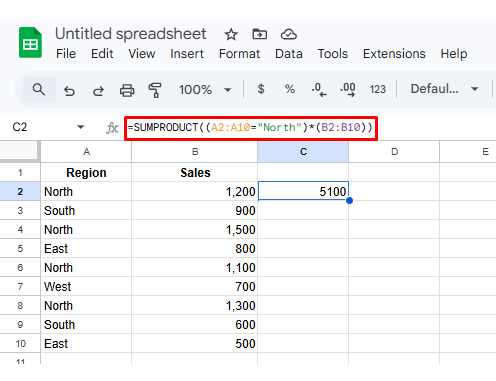
Task: Open the Insert menu
Action: point(187,54)
